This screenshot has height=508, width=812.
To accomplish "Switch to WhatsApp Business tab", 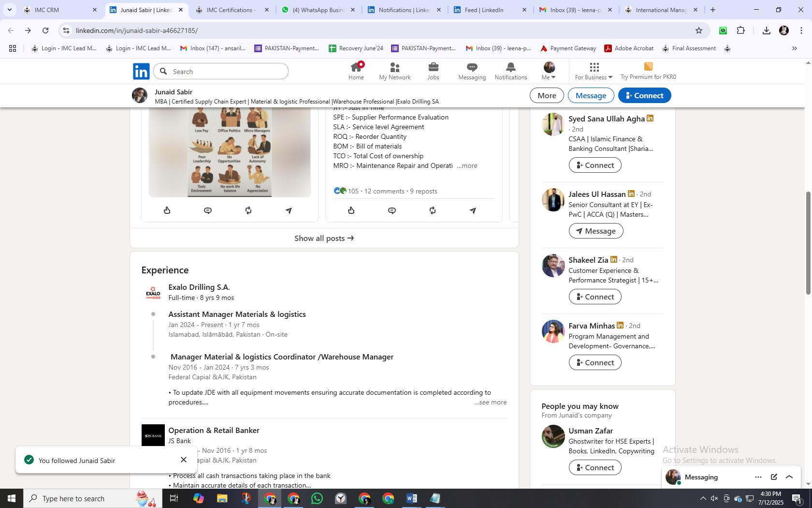I will (318, 10).
